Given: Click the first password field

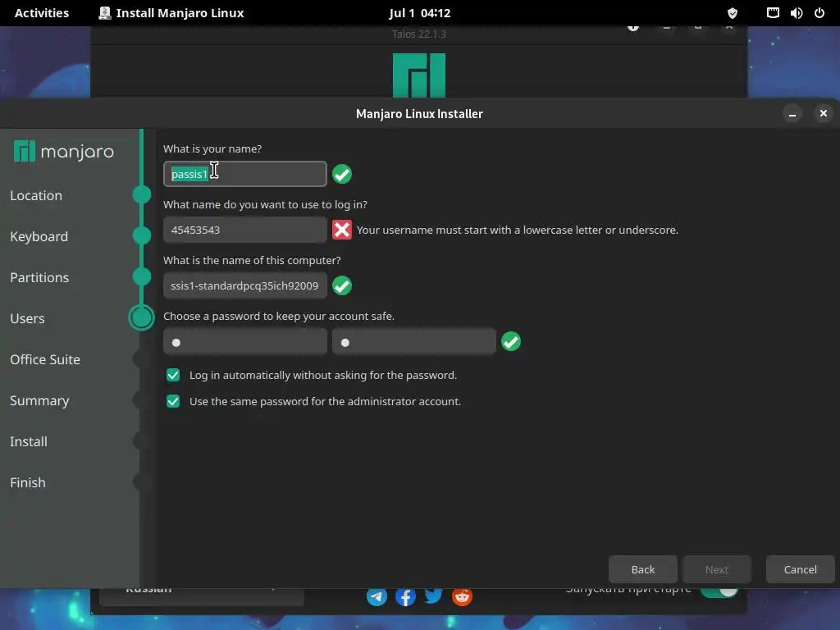Looking at the screenshot, I should [x=244, y=342].
